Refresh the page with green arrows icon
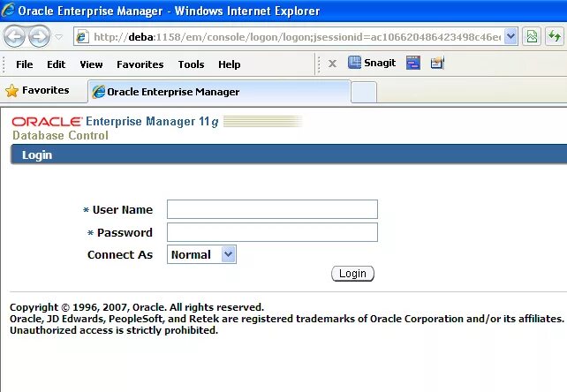 pos(555,36)
